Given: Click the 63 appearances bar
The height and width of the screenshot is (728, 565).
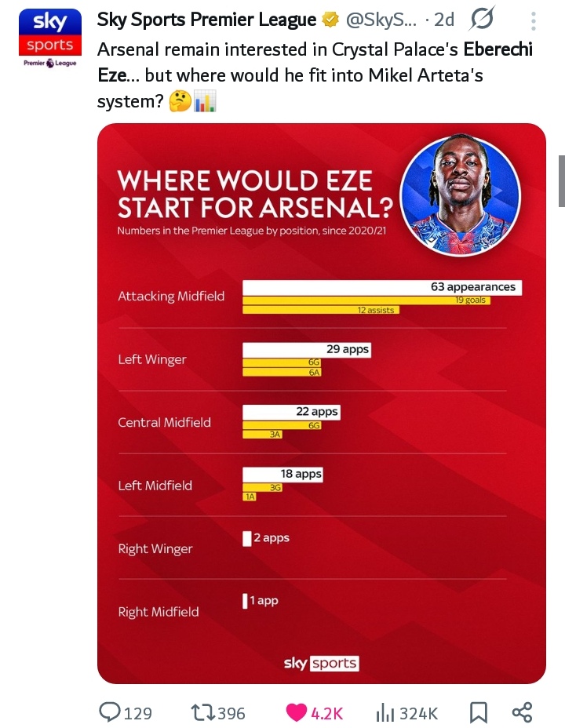Looking at the screenshot, I should [x=382, y=287].
